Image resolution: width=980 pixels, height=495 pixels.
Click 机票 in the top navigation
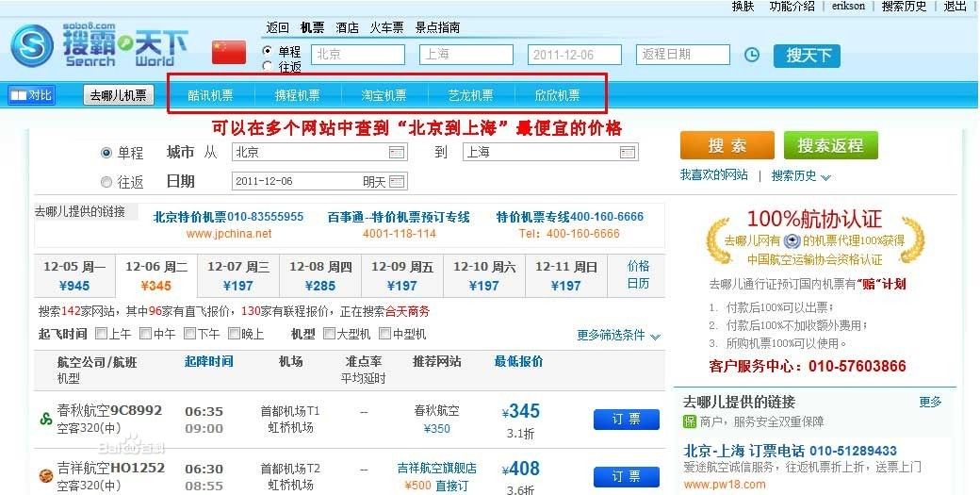pyautogui.click(x=313, y=27)
